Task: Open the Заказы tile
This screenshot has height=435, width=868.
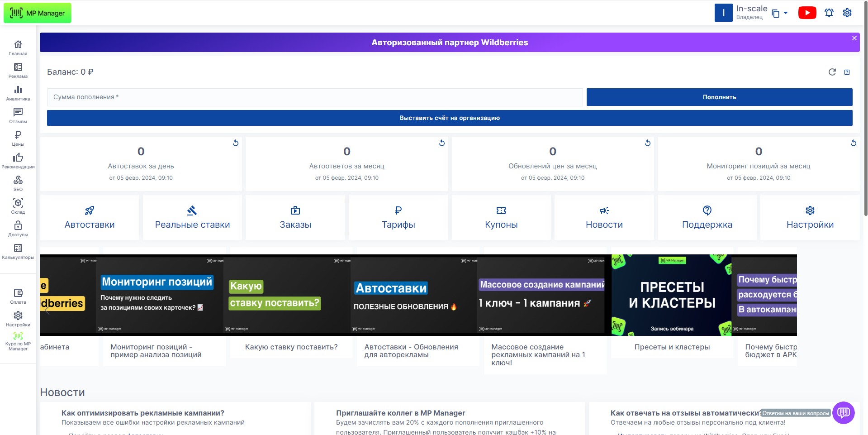Action: [x=295, y=217]
